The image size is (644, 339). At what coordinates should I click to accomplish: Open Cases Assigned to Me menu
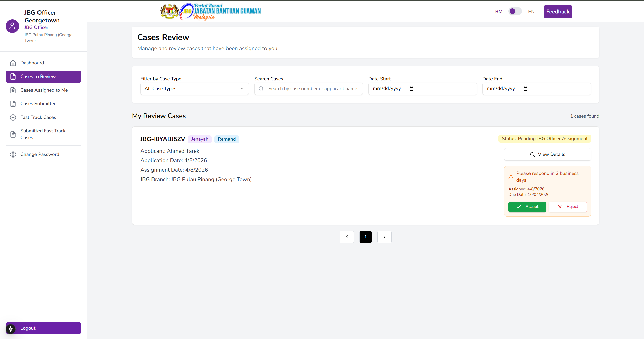coord(44,90)
